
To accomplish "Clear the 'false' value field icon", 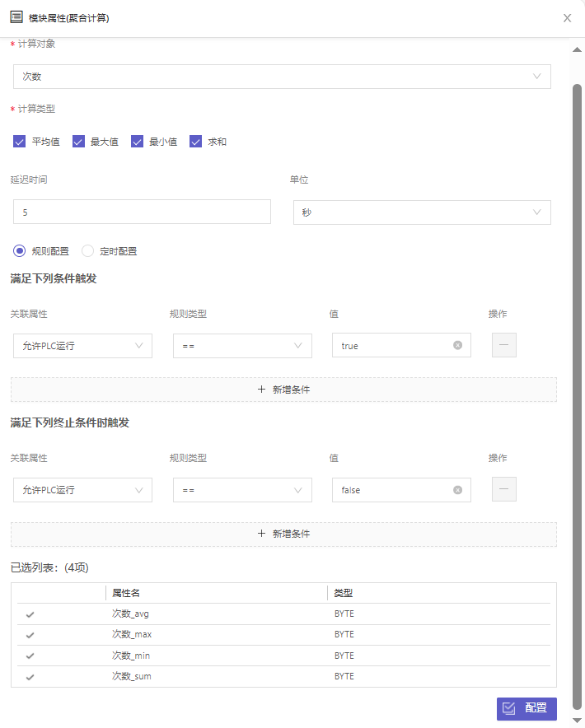I will tap(457, 490).
